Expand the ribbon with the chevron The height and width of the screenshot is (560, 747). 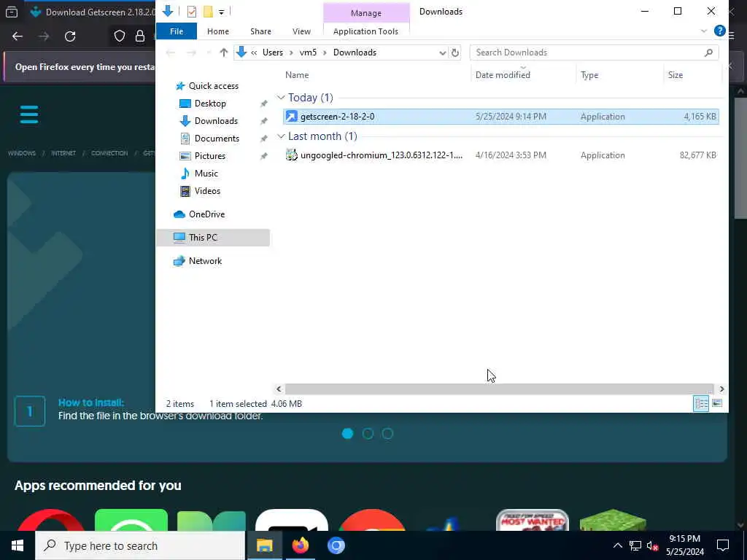tap(704, 31)
